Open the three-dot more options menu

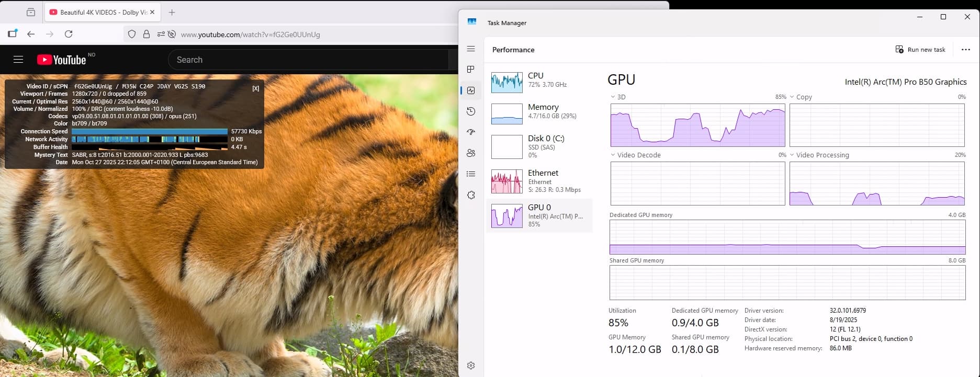965,50
